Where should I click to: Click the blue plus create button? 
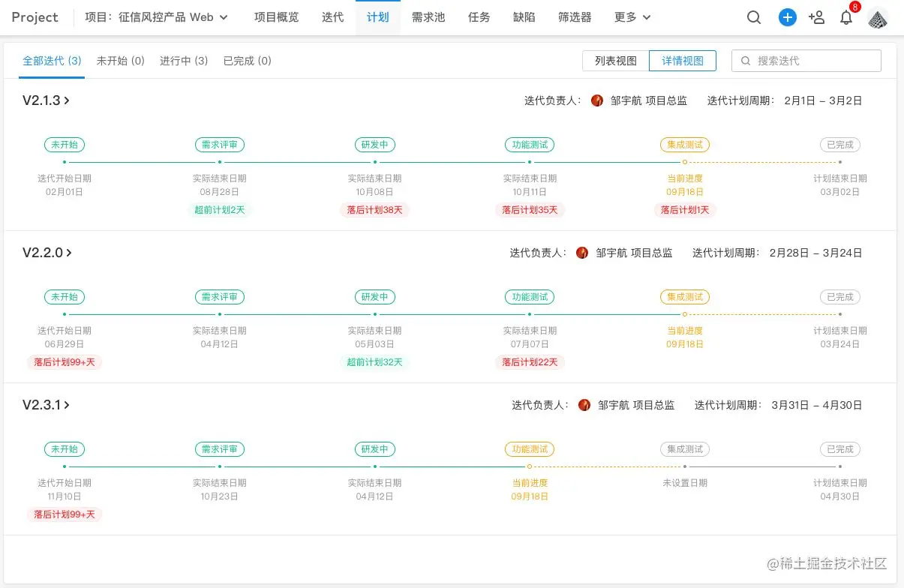pos(787,18)
